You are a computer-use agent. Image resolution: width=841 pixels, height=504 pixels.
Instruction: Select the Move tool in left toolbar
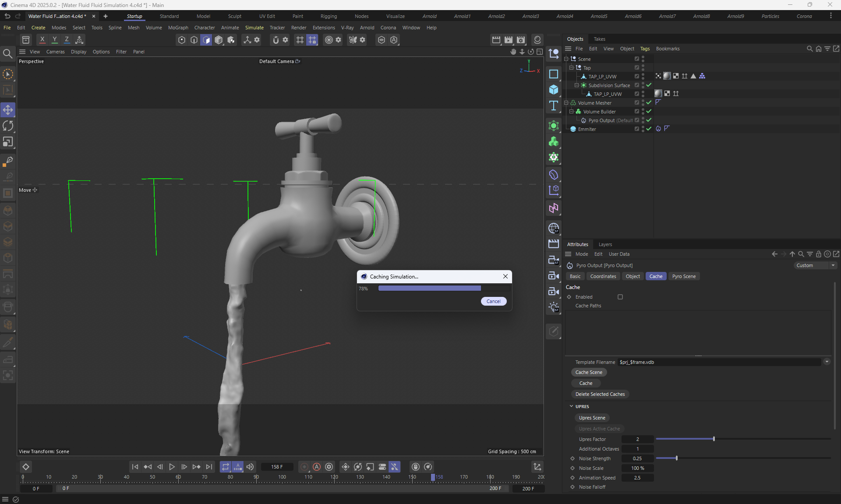[8, 110]
